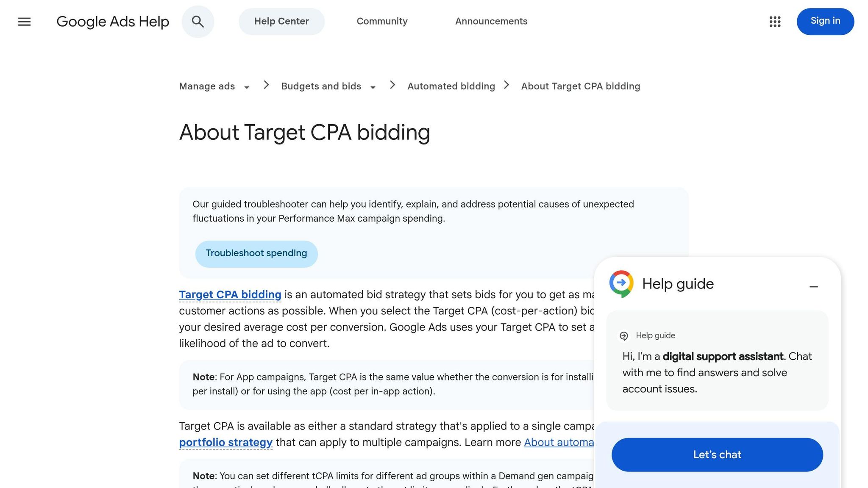Open the portfolio strategy link
868x488 pixels.
coord(225,442)
